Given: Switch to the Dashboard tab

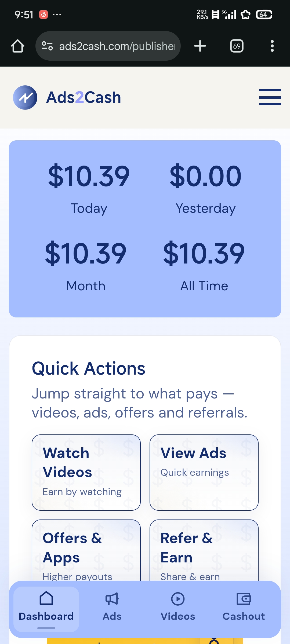Looking at the screenshot, I should click(x=46, y=609).
